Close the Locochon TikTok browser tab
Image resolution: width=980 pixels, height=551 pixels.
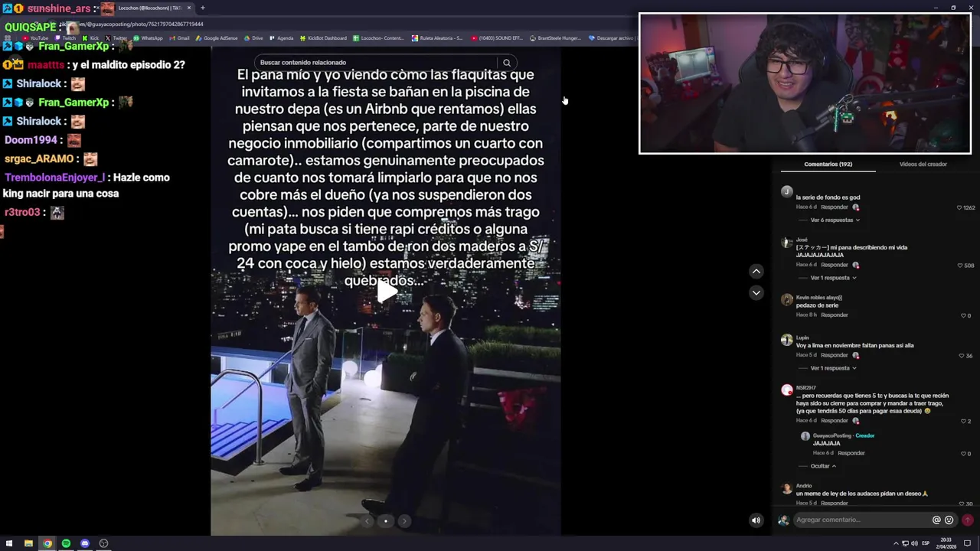pyautogui.click(x=188, y=8)
